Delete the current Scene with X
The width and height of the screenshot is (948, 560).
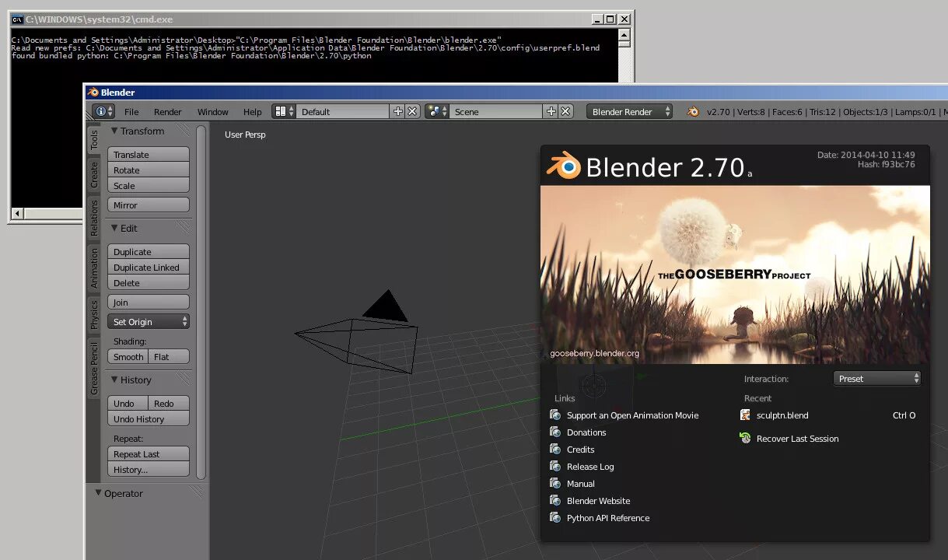566,111
